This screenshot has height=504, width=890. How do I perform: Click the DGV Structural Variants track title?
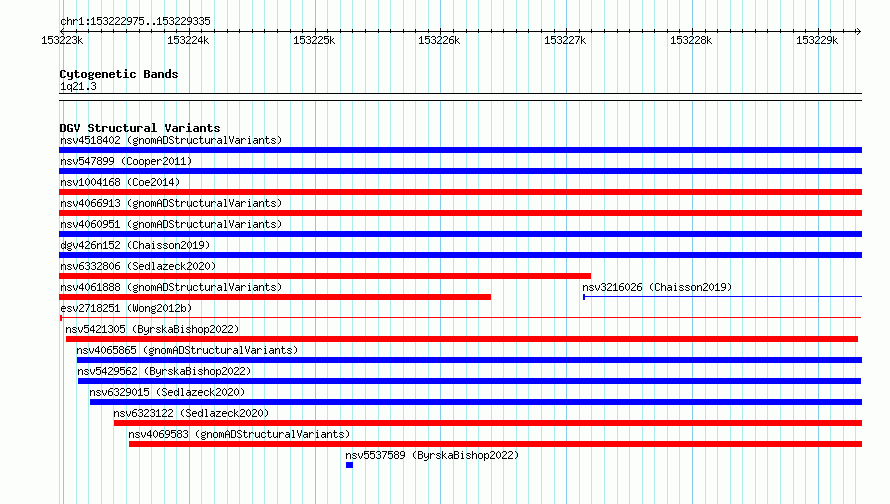[x=140, y=128]
